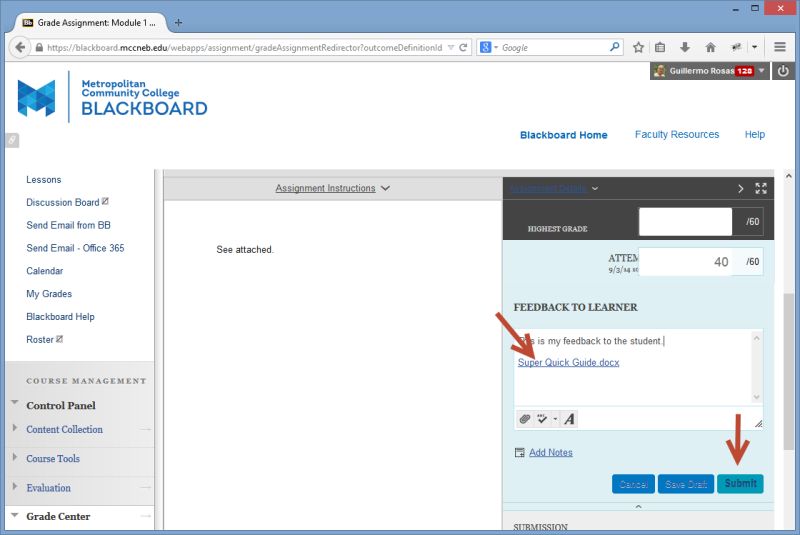800x535 pixels.
Task: Open Lessons in the course menu
Action: click(x=43, y=180)
